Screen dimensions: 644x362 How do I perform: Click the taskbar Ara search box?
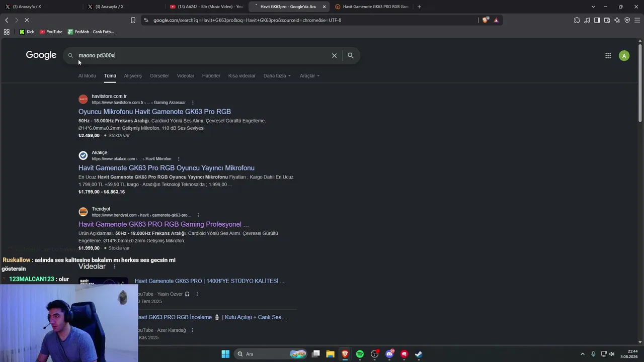tap(271, 354)
